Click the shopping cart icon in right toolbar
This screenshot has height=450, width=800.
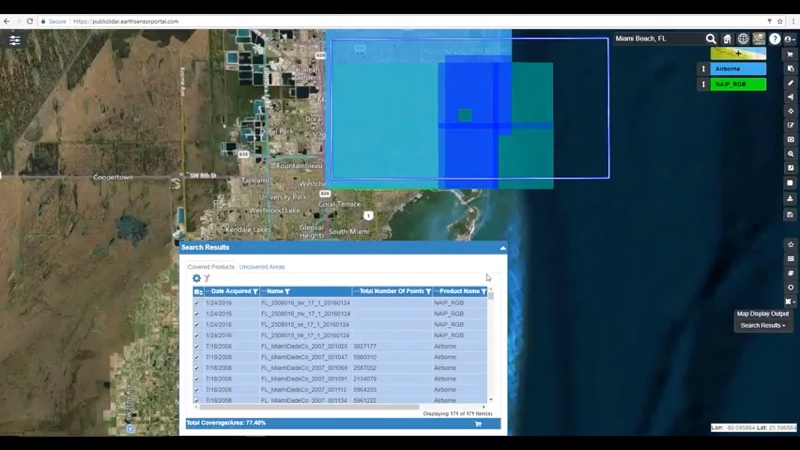coord(790,54)
